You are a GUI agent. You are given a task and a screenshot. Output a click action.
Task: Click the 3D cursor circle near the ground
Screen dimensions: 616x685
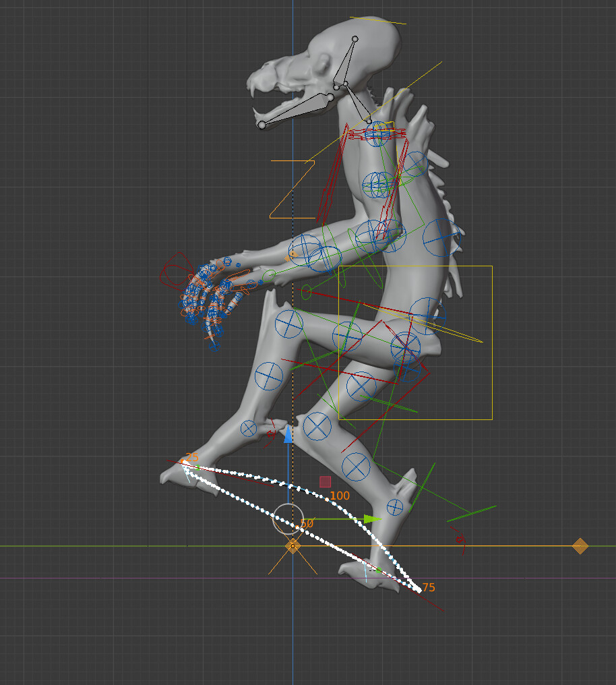pyautogui.click(x=290, y=518)
